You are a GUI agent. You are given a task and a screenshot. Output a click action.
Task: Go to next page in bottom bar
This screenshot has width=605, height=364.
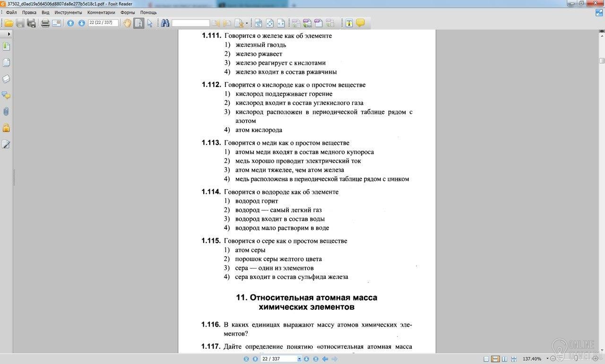306,359
